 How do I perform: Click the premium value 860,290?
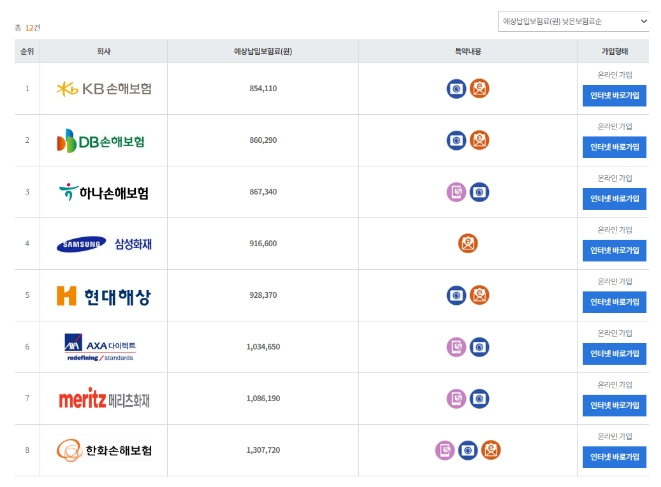pyautogui.click(x=263, y=140)
